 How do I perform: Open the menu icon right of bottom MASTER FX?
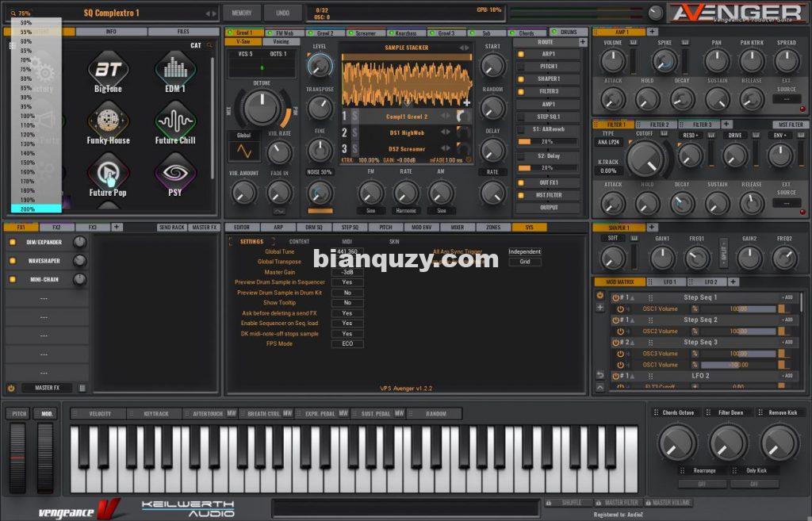(x=82, y=388)
